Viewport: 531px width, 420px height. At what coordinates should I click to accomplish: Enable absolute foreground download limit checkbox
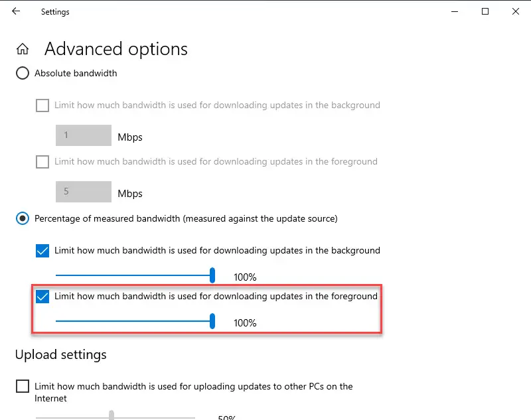(42, 162)
